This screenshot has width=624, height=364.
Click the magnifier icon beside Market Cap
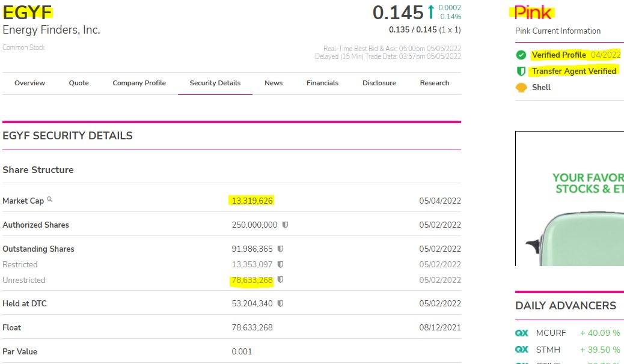(50, 199)
